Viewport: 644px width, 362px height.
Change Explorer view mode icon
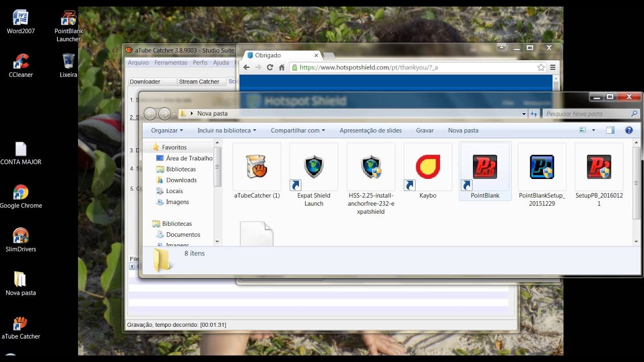point(583,130)
